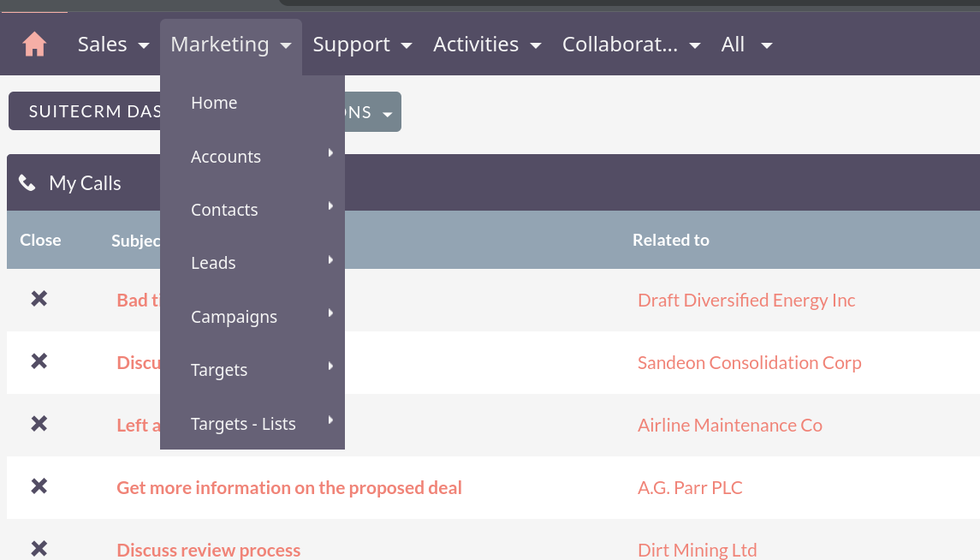Image resolution: width=980 pixels, height=560 pixels.
Task: Open the All modules dropdown
Action: [x=746, y=45]
